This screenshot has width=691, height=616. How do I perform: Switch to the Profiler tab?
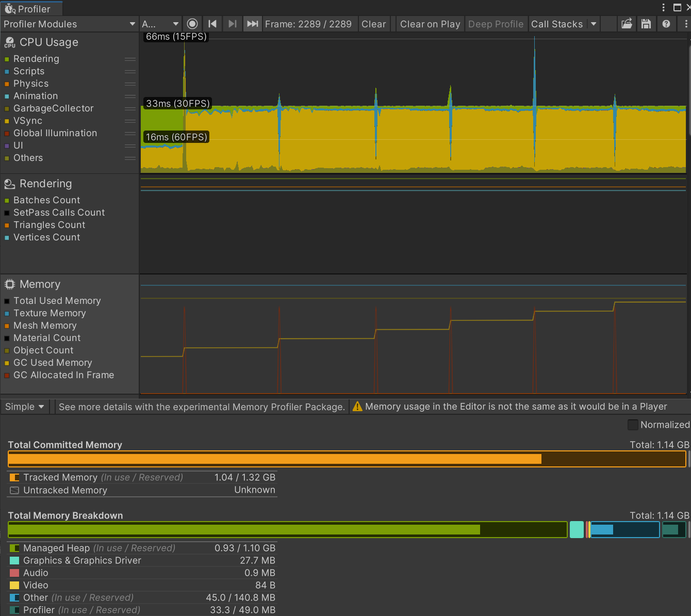pos(32,8)
